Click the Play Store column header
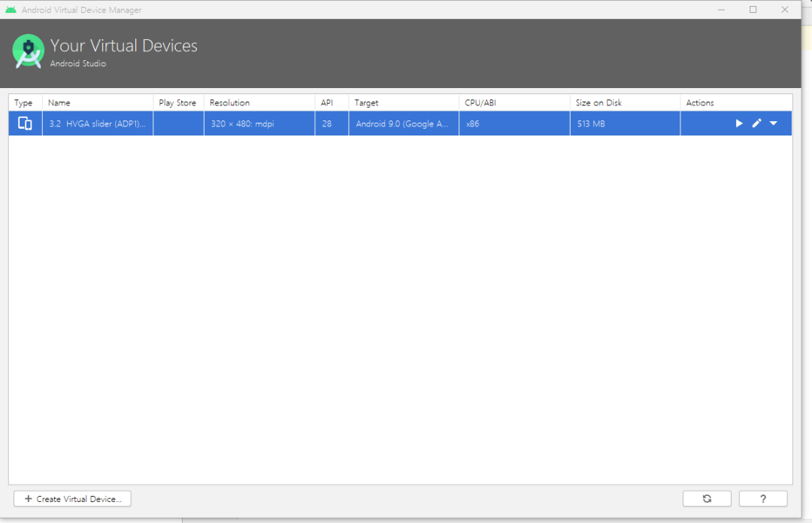Screen dimensions: 812x523 [179, 102]
